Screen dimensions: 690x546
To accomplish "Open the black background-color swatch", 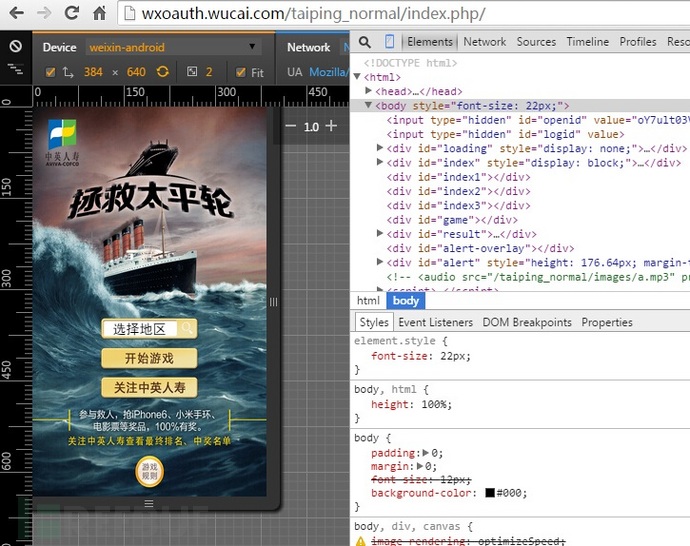I will [490, 492].
